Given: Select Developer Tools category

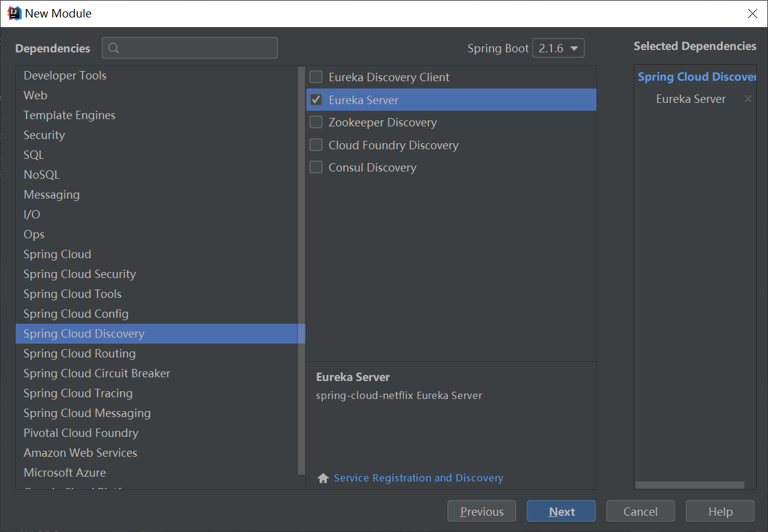Looking at the screenshot, I should tap(156, 75).
